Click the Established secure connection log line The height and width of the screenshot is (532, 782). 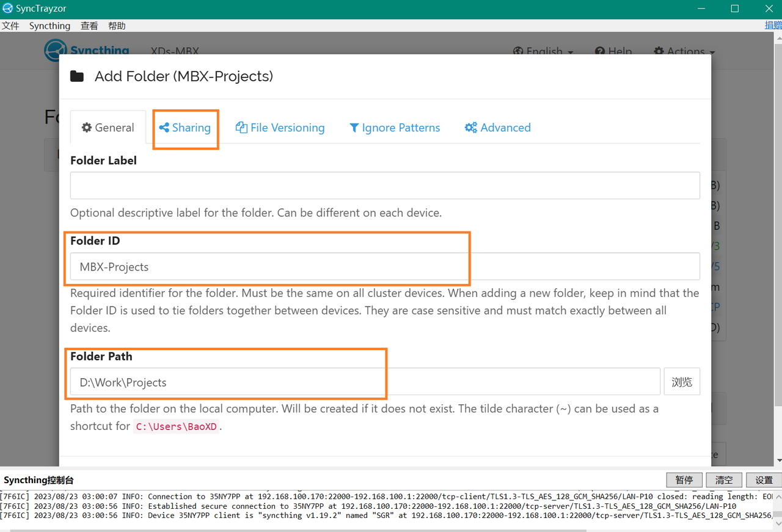coord(368,506)
